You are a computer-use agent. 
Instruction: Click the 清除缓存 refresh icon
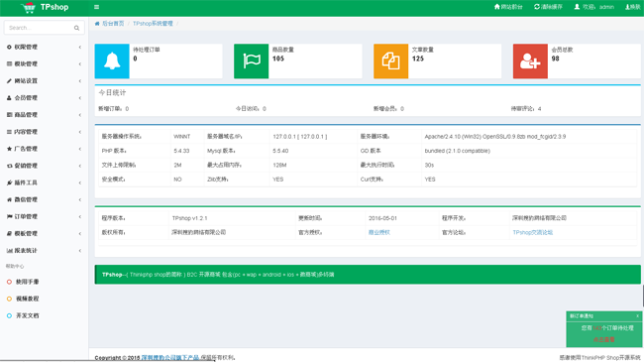tap(536, 7)
